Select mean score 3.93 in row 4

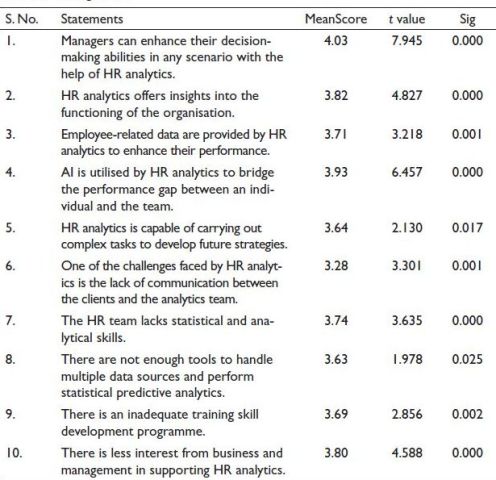click(x=336, y=172)
